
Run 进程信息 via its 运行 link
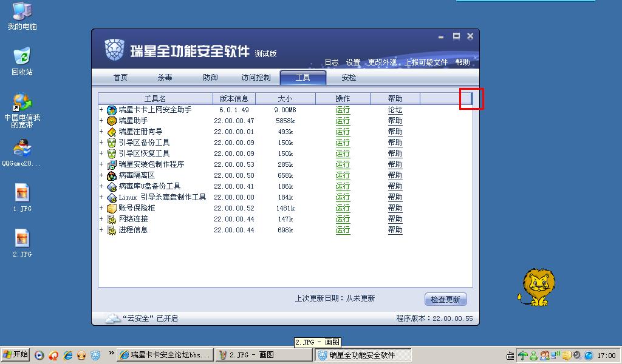(x=343, y=230)
